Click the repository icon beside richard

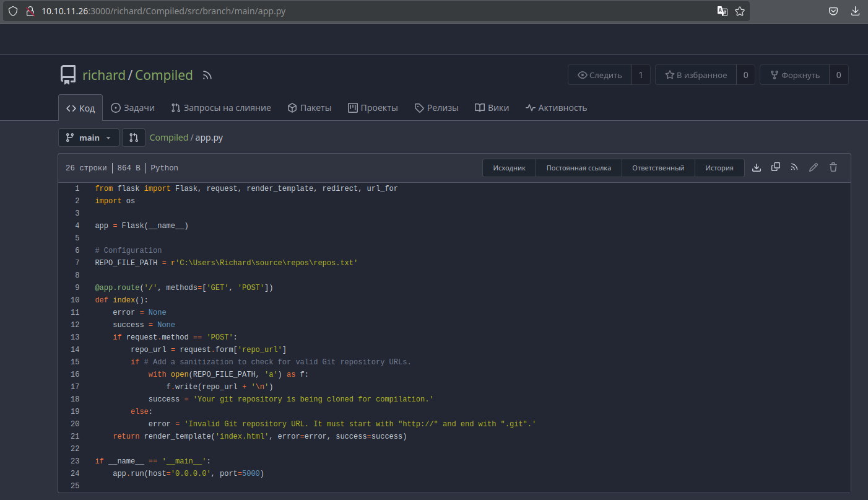coord(68,75)
